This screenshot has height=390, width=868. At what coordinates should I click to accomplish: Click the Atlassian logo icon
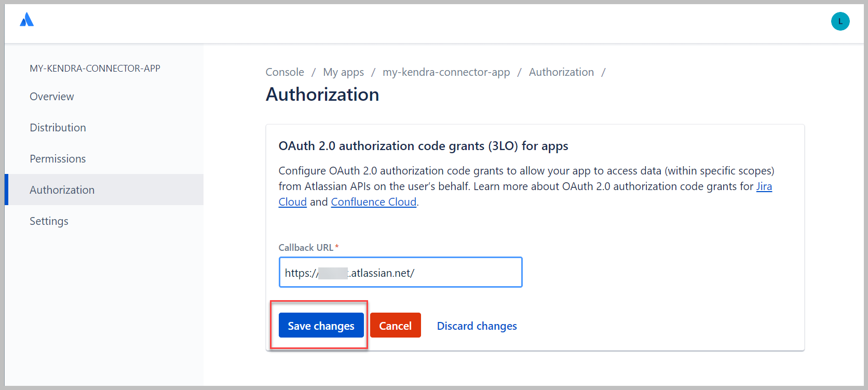(x=26, y=20)
